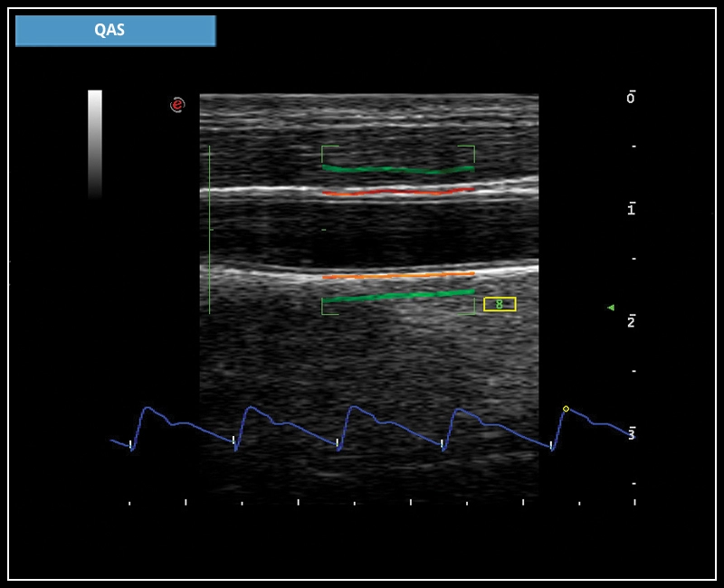The width and height of the screenshot is (724, 588).
Task: Click the depth scale marker 0
Action: point(631,98)
